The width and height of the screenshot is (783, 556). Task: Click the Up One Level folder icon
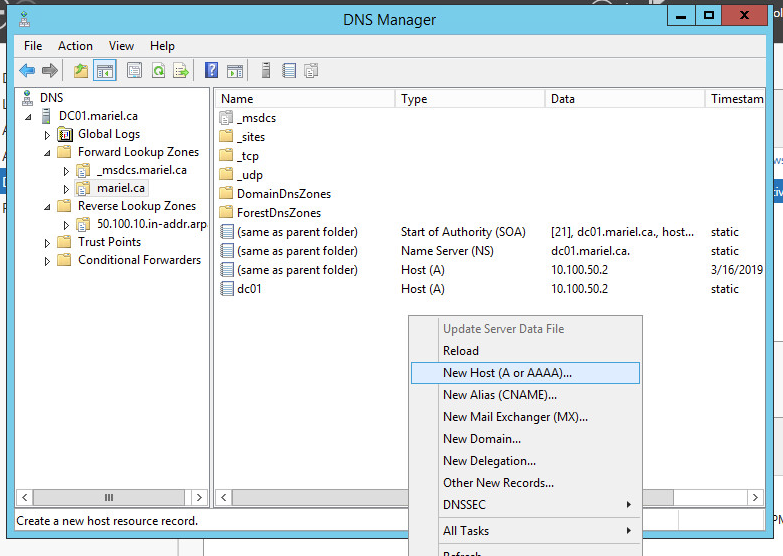(x=81, y=70)
